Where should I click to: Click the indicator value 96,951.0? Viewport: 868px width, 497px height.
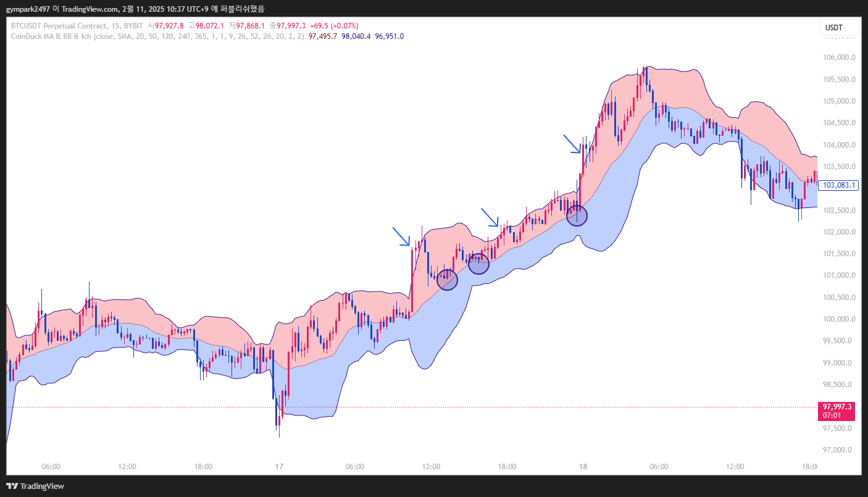pos(389,36)
